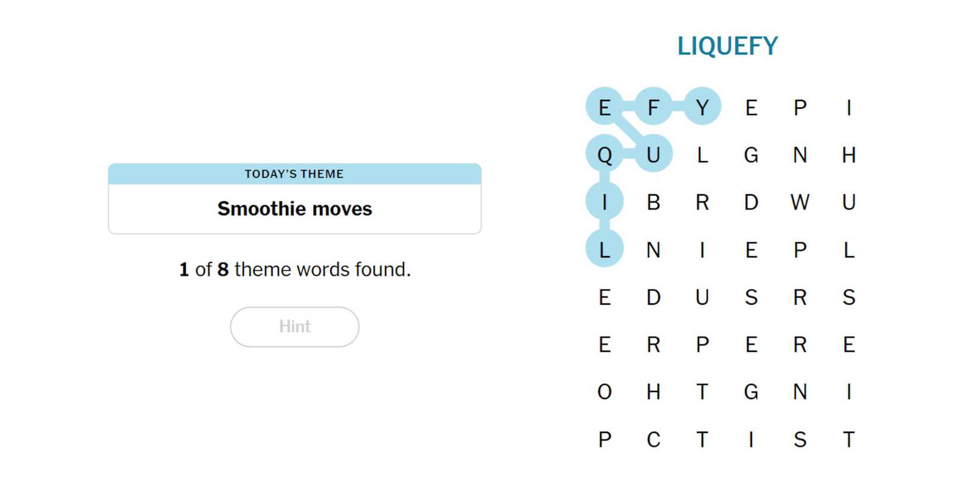Click the letter U next to the Q

click(653, 154)
